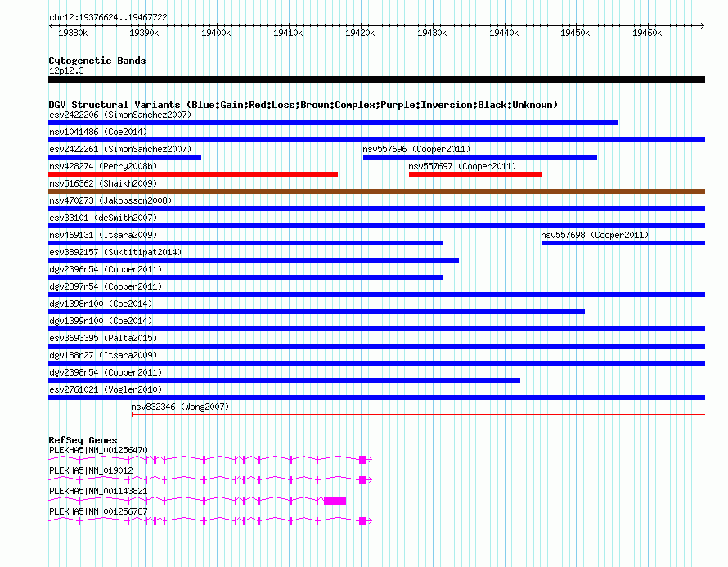Click the 19460k ruler tick label
The width and height of the screenshot is (728, 567).
coord(647,33)
